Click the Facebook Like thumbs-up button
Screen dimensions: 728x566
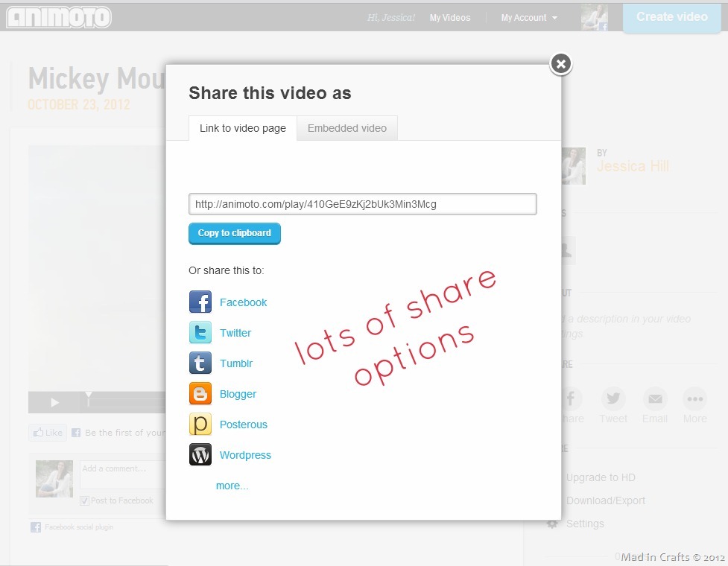[48, 433]
